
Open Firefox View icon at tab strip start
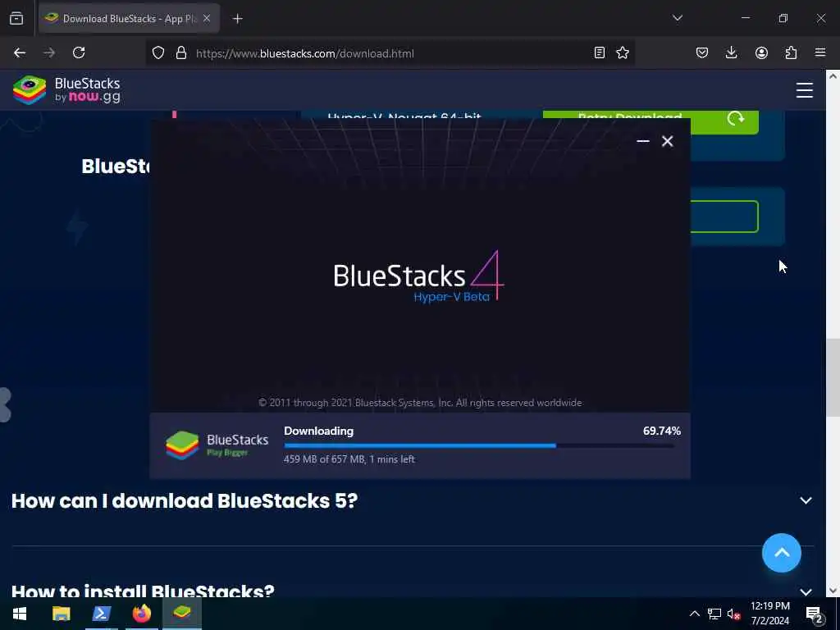coord(16,18)
